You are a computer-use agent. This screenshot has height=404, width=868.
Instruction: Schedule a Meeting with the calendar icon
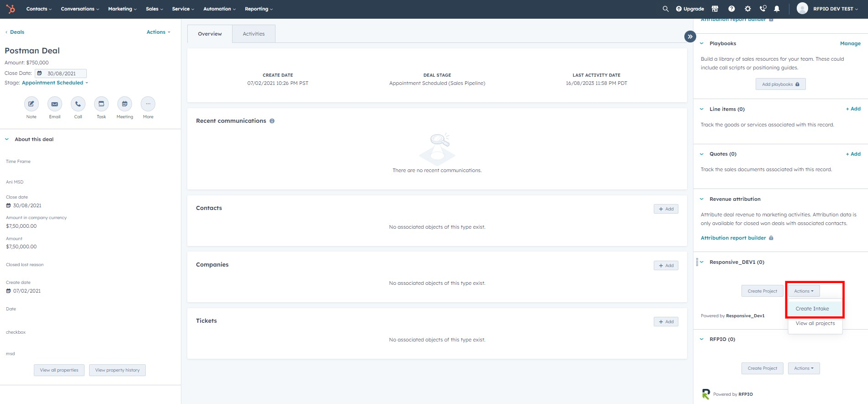pos(125,104)
